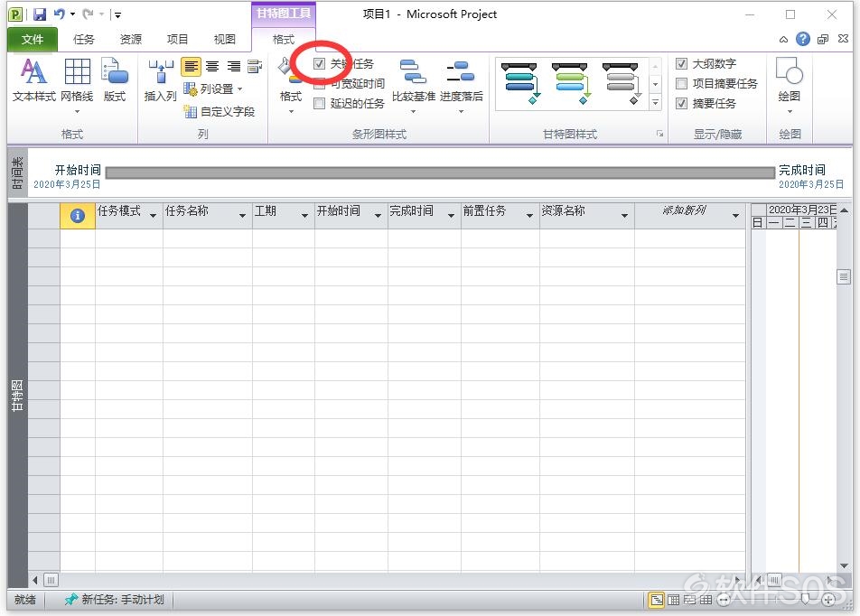This screenshot has width=860, height=616.
Task: Open the 版式 layout tool
Action: (115, 81)
